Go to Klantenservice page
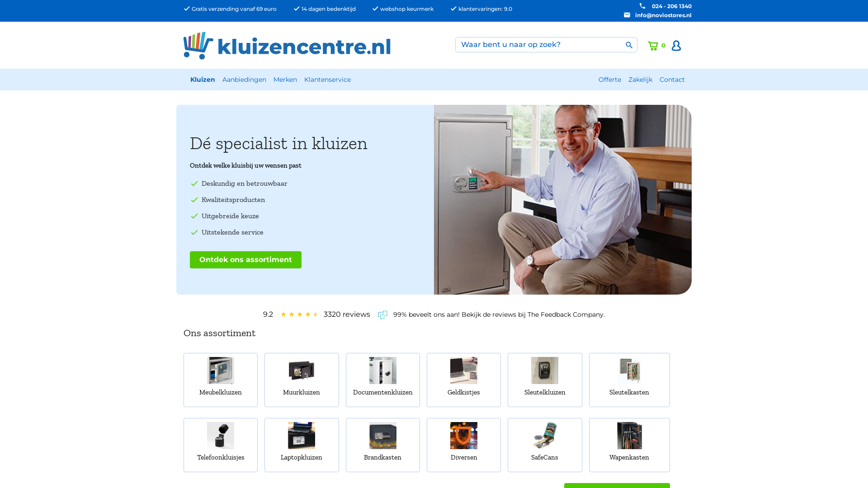Screen dimensions: 868x488 tap(327, 80)
